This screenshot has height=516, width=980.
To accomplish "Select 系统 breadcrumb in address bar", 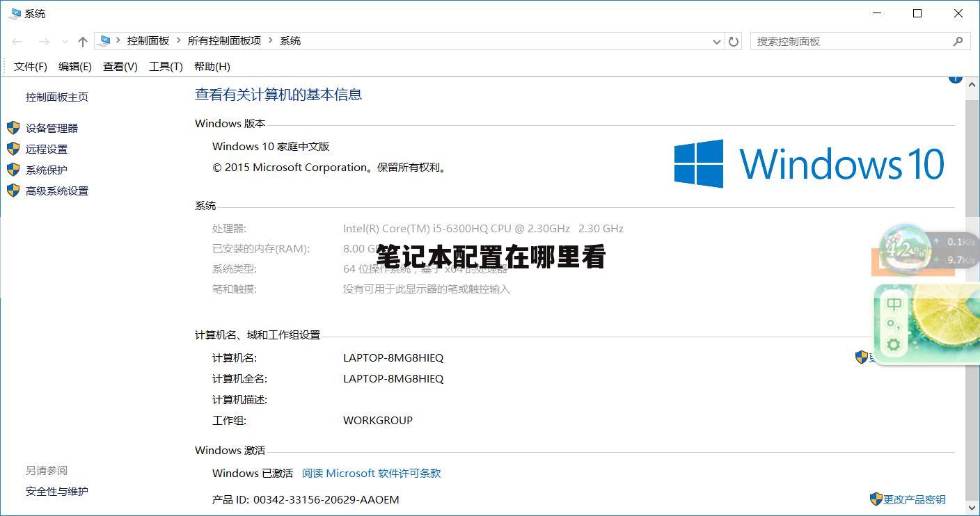I will (x=290, y=41).
